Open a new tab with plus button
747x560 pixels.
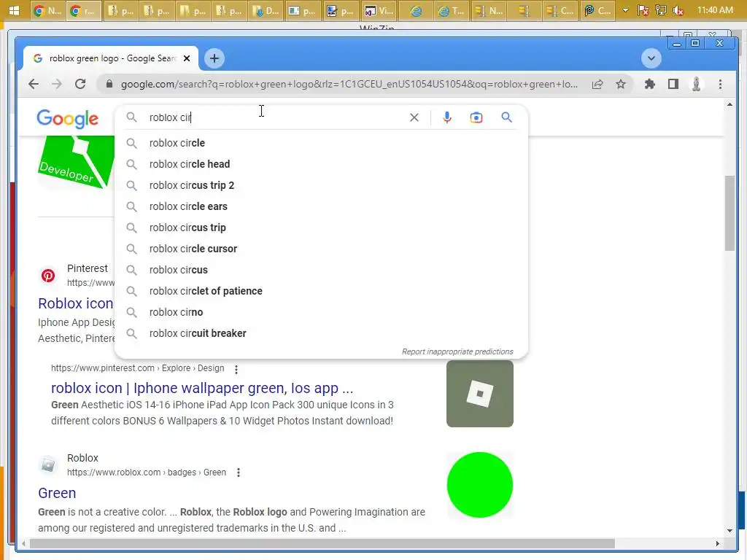pos(214,58)
